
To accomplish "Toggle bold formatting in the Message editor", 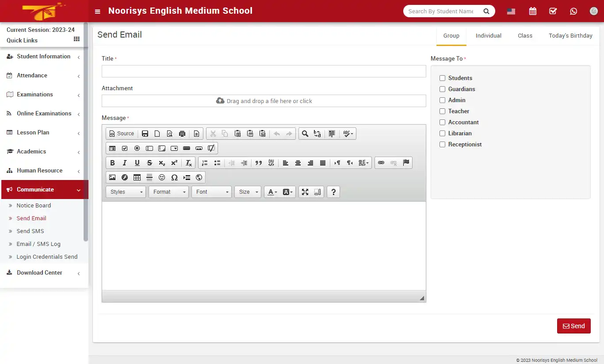I will coord(112,162).
